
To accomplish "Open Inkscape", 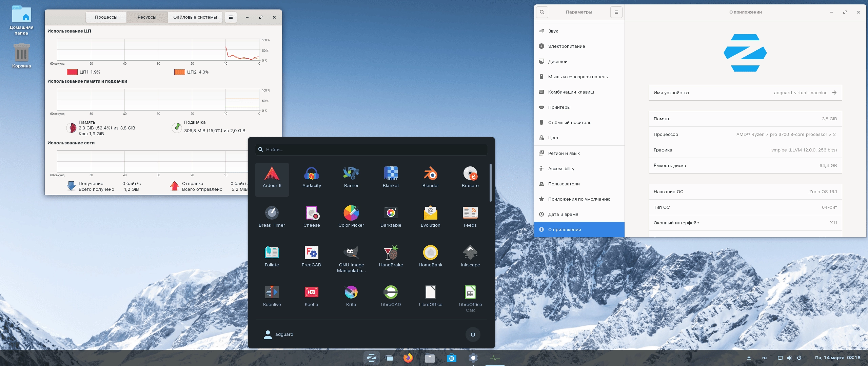I will coord(470,259).
